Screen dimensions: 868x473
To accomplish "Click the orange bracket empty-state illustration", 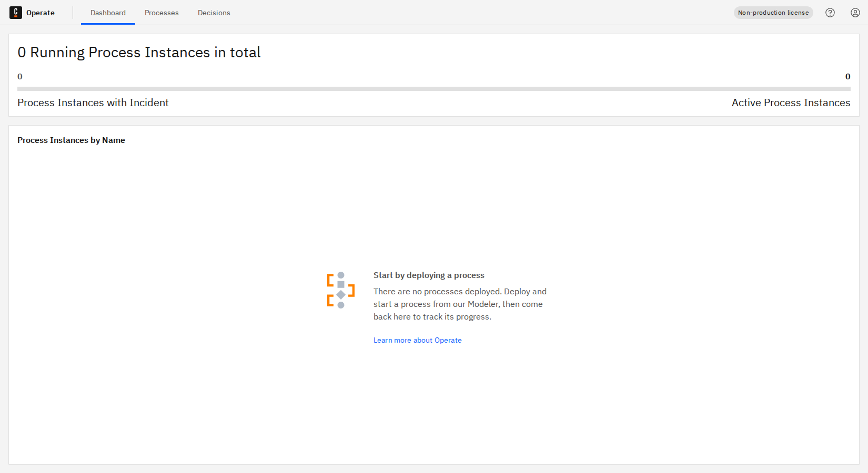I will click(x=340, y=290).
